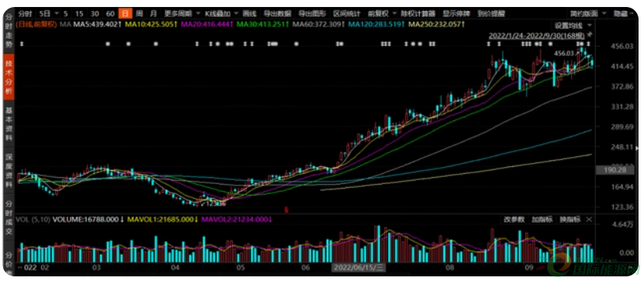Select the 30-minute K-line period
This screenshot has width=644, height=281.
[95, 13]
